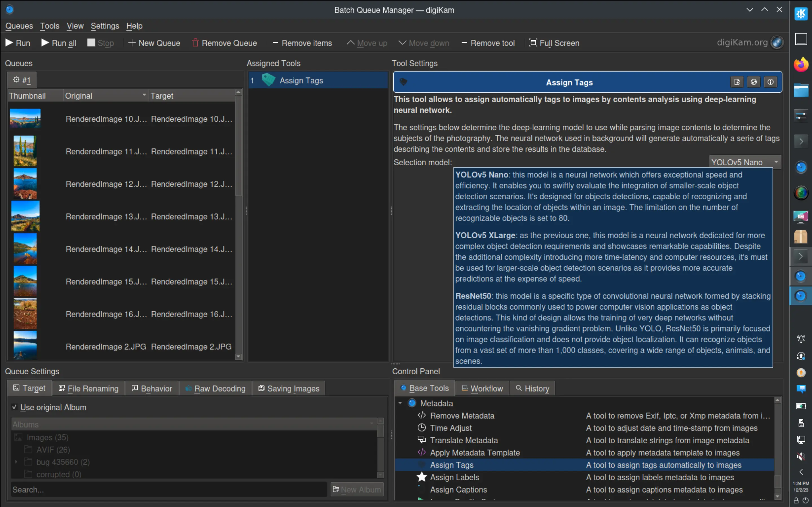Viewport: 812px width, 507px height.
Task: Click the digiKam.org globe logo
Action: coord(777,42)
